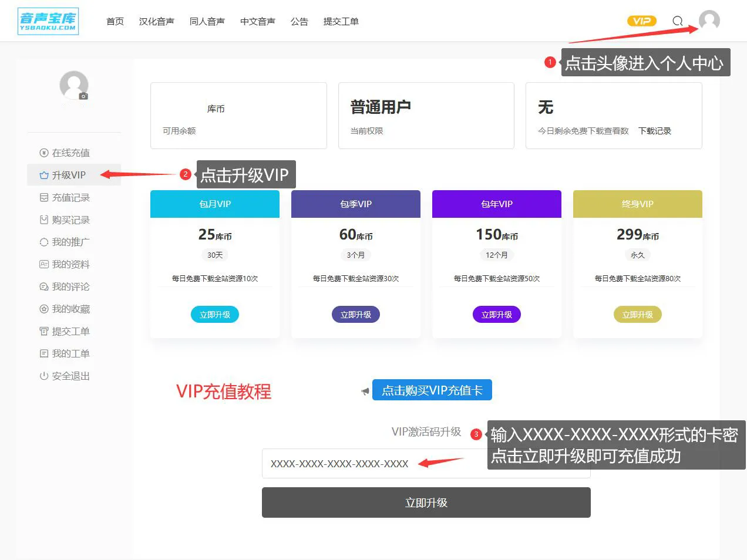Screen dimensions: 747x560
Task: Click the user avatar in the top-right corner
Action: click(x=709, y=21)
